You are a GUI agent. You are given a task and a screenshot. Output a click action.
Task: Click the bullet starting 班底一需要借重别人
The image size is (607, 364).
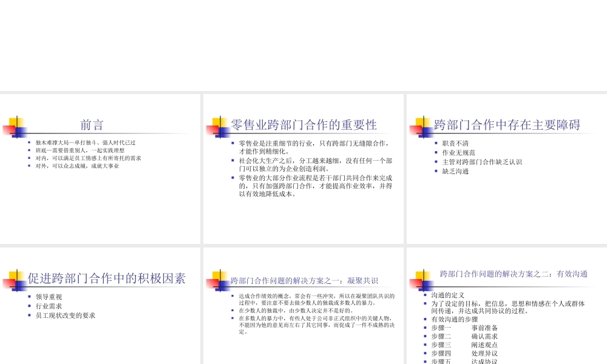point(80,150)
